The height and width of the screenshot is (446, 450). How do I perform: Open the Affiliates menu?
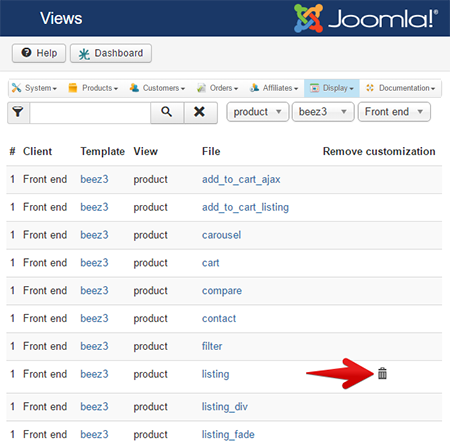274,88
